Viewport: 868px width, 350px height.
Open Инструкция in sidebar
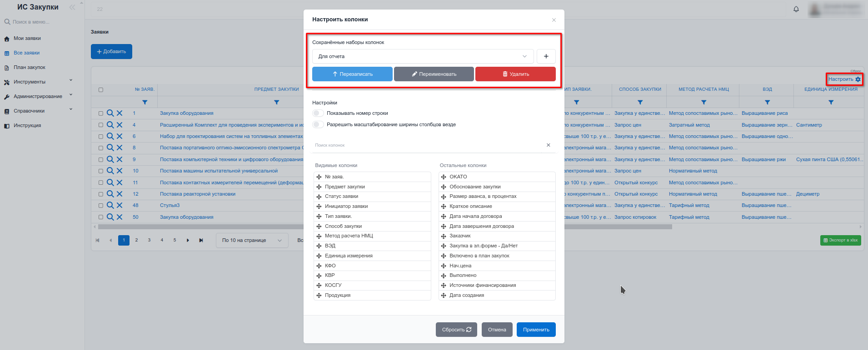pos(27,126)
